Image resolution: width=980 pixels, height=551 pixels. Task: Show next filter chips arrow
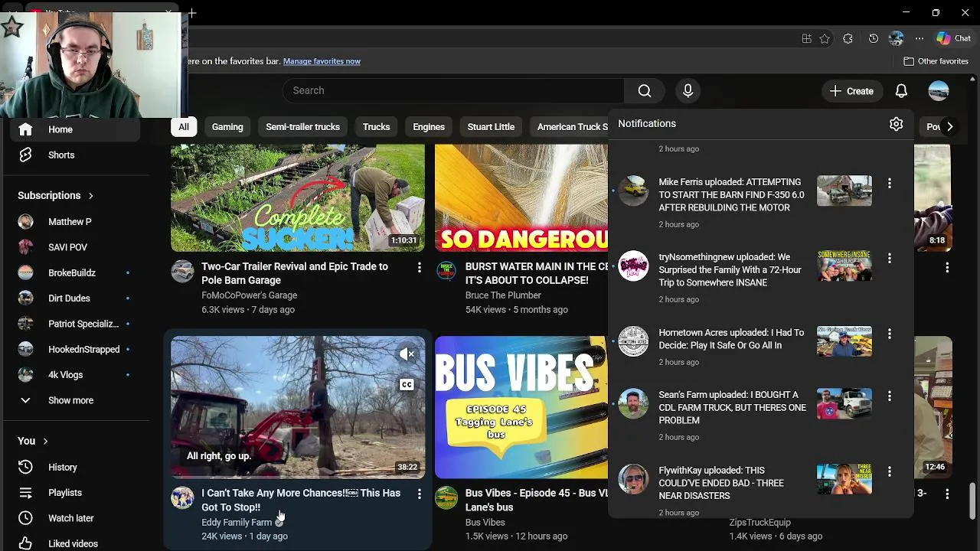coord(949,127)
